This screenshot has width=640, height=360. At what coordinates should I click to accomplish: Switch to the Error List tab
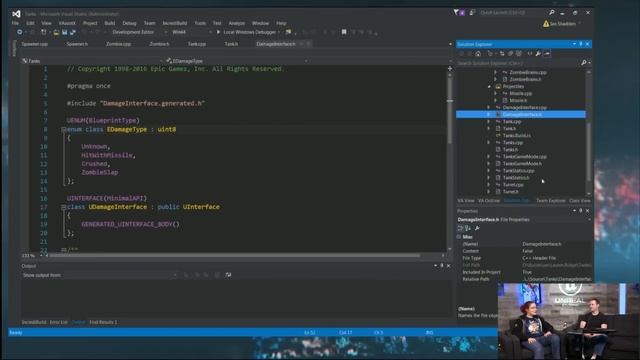pos(59,322)
